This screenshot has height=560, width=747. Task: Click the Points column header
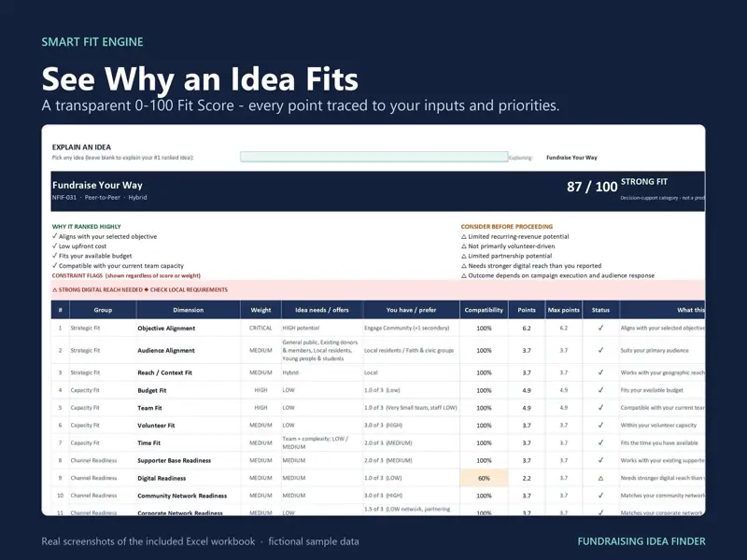tap(527, 310)
